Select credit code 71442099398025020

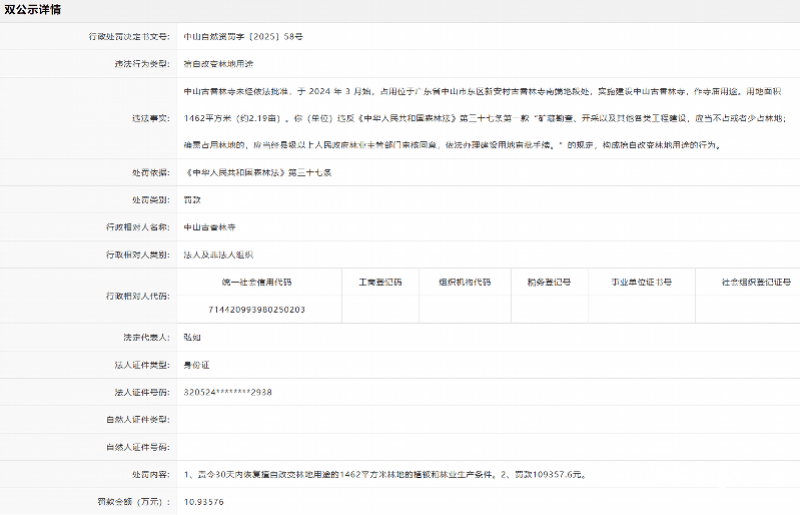click(257, 310)
